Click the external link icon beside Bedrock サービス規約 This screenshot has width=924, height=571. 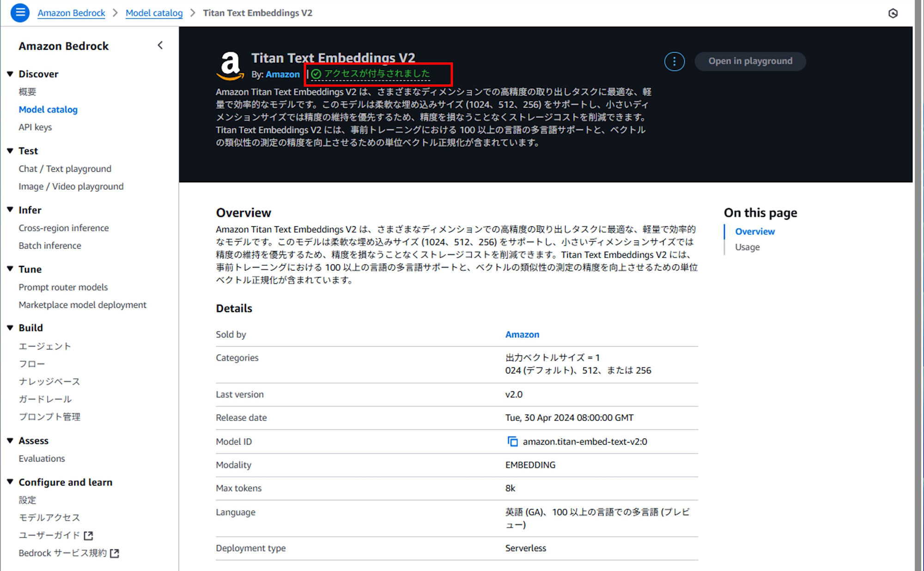pos(115,553)
